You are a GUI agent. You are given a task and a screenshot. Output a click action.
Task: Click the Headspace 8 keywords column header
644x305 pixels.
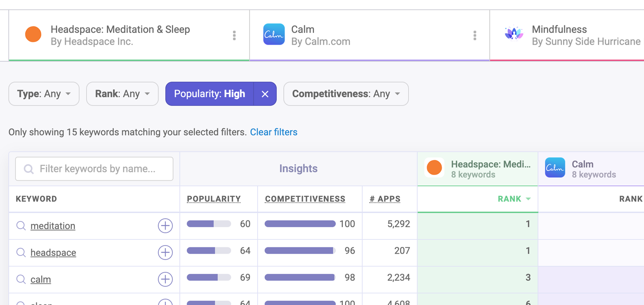[478, 169]
